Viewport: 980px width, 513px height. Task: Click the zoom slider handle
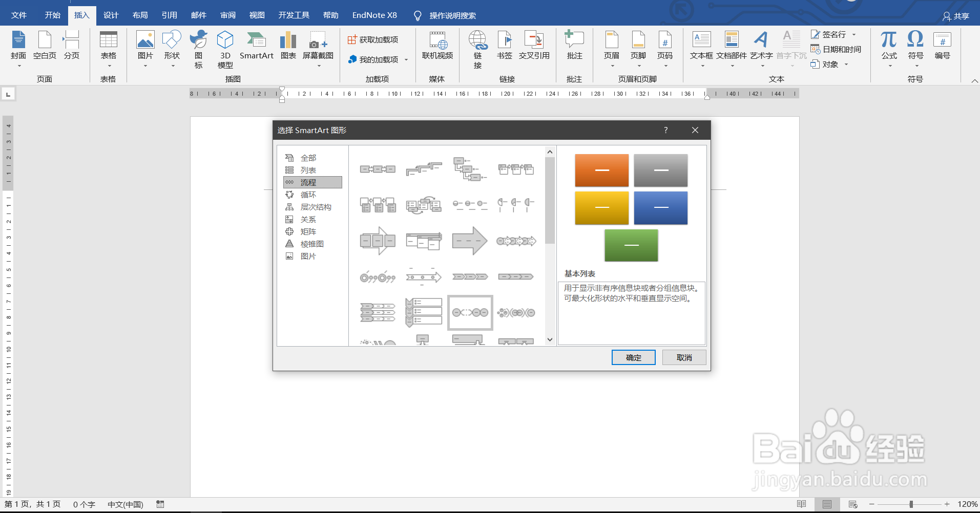pyautogui.click(x=911, y=504)
